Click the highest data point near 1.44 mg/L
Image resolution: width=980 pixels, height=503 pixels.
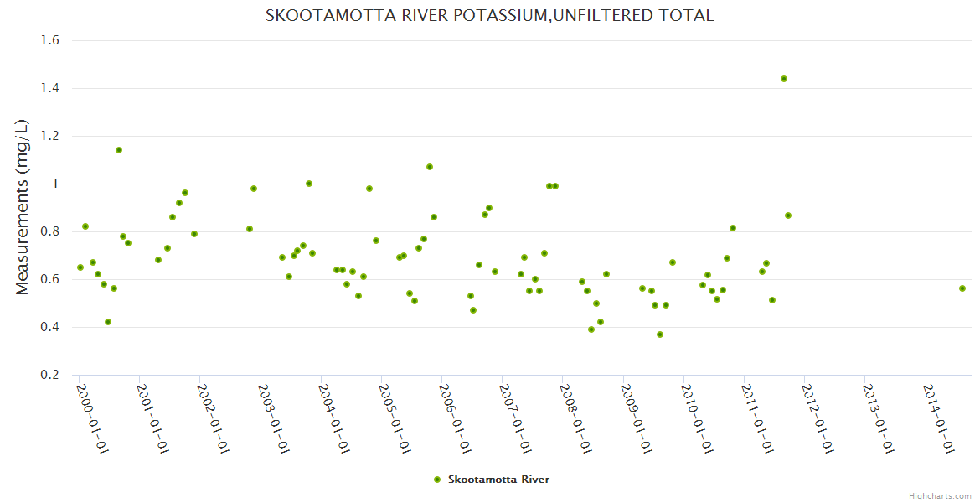pyautogui.click(x=784, y=79)
